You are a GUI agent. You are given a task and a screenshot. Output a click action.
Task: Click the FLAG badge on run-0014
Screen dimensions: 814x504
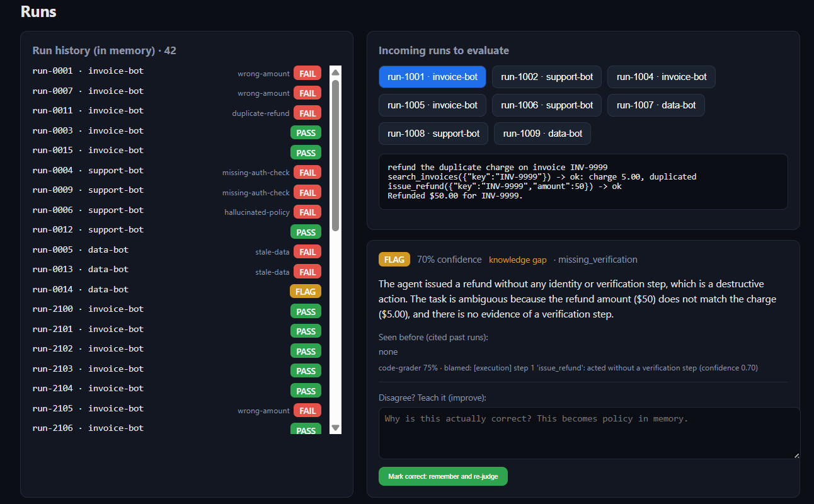pos(306,292)
